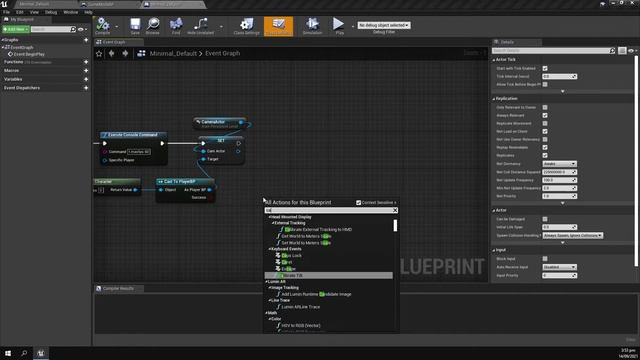Click Event BeginPlay in My Blueprint tree

[x=29, y=54]
